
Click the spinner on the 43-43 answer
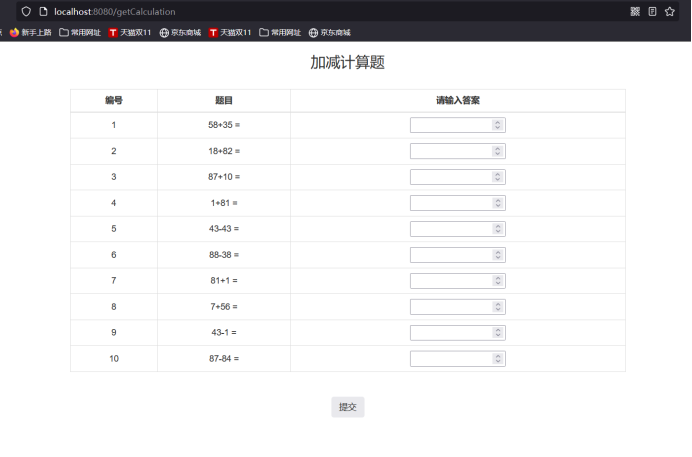pos(498,229)
